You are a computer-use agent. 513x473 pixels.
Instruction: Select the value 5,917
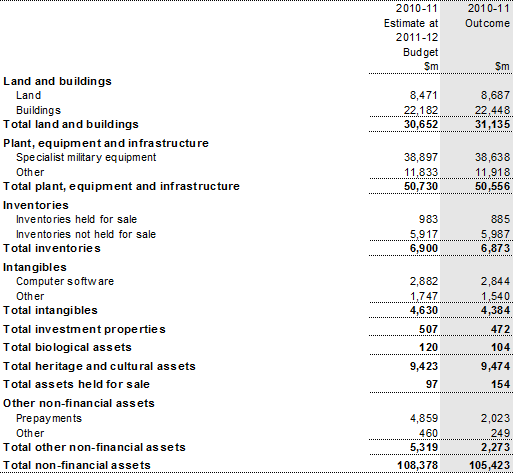tap(424, 234)
